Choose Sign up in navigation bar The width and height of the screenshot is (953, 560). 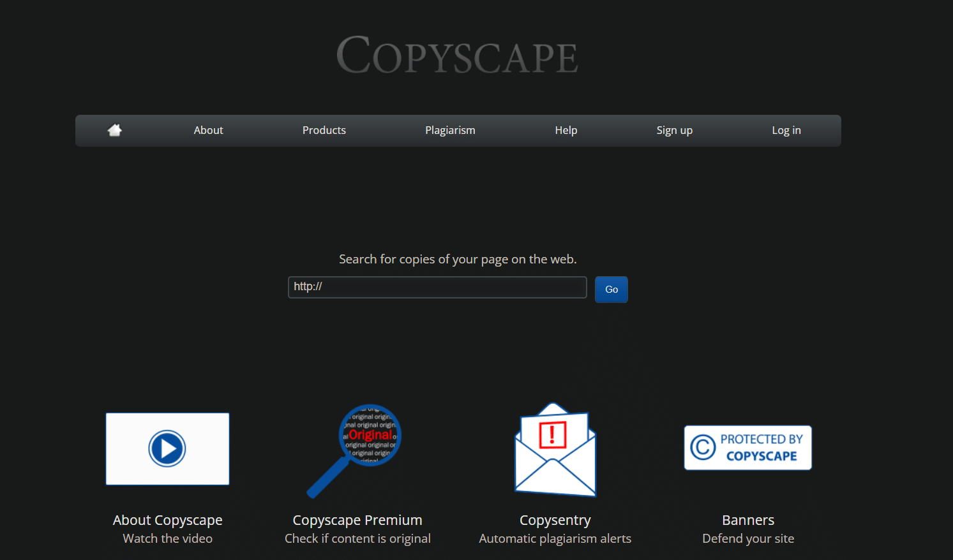[x=675, y=130]
